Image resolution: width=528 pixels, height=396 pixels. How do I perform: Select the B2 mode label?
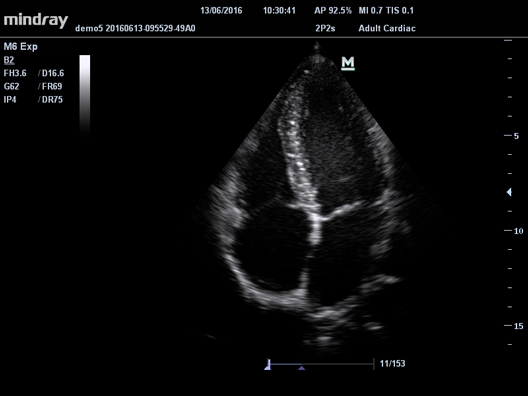click(x=9, y=60)
